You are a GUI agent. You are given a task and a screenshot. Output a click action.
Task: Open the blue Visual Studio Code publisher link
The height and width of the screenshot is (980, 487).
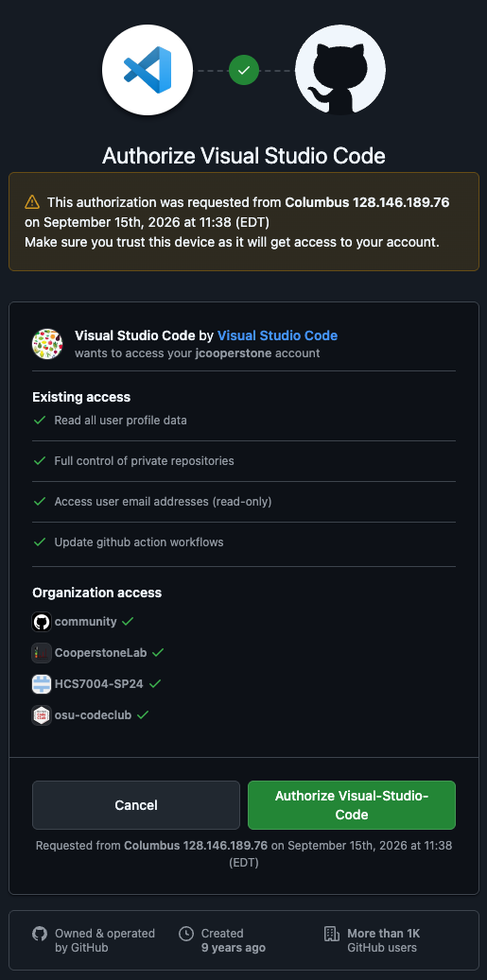tap(278, 335)
